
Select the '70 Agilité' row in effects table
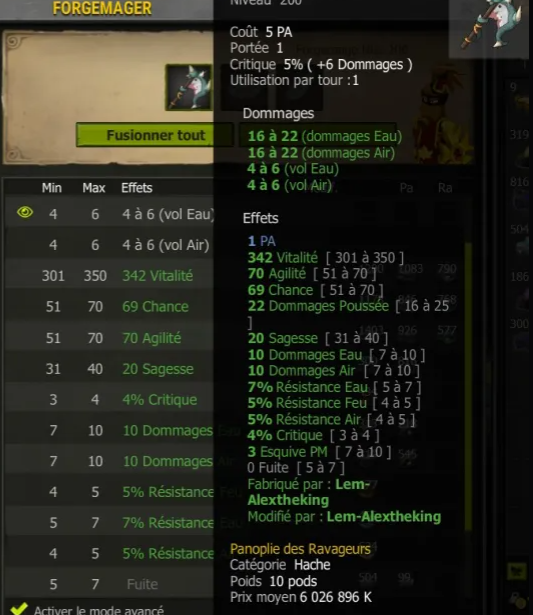109,338
